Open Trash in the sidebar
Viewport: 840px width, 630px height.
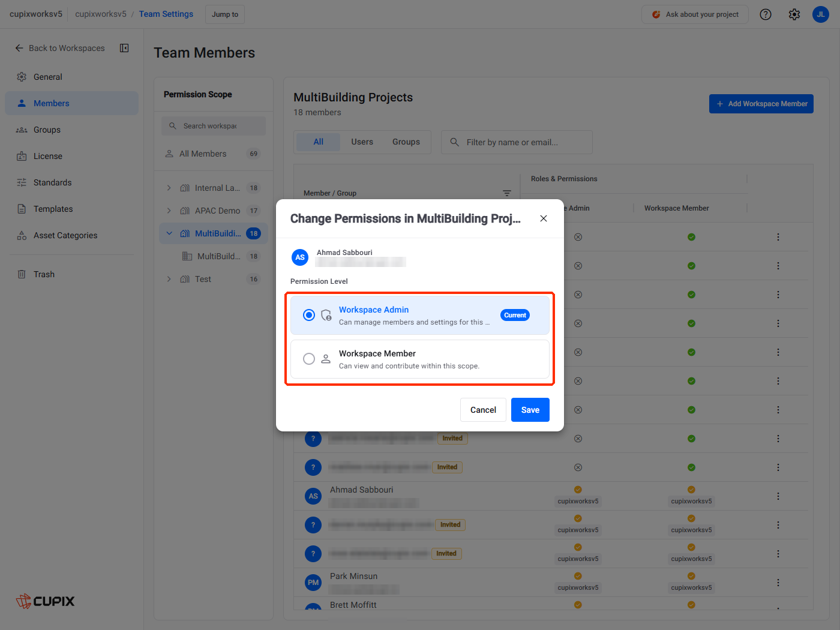pyautogui.click(x=72, y=274)
